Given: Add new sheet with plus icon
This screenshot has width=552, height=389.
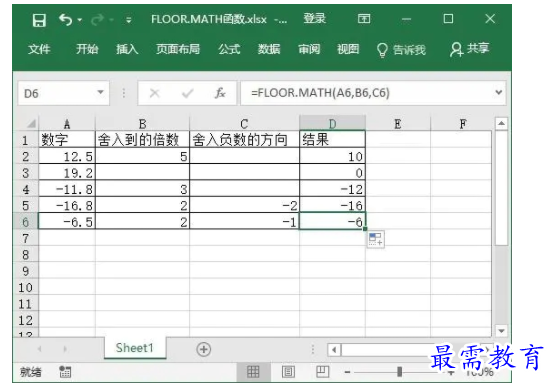Looking at the screenshot, I should pos(203,349).
